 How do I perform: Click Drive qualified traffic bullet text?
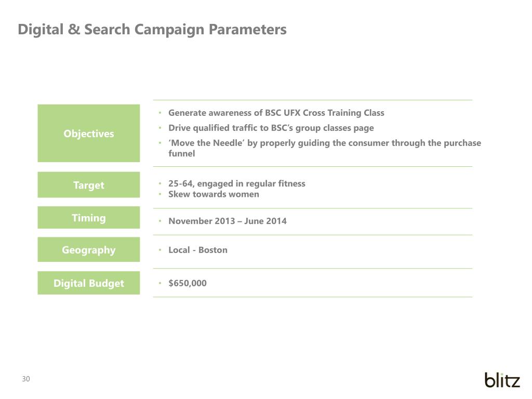(x=271, y=128)
